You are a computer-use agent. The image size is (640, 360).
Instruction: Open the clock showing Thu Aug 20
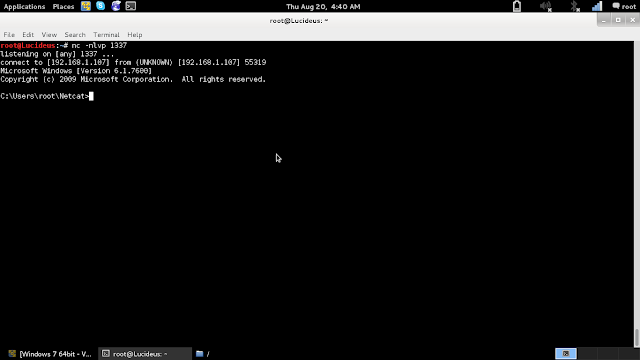point(323,7)
